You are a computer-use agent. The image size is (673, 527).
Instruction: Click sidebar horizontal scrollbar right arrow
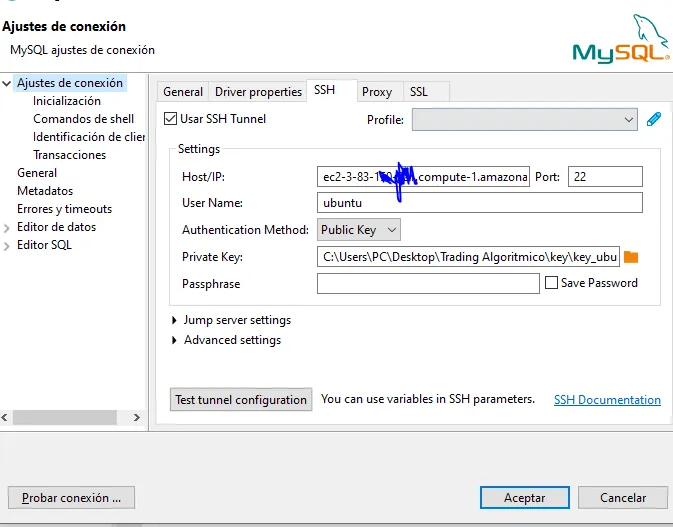coord(136,417)
